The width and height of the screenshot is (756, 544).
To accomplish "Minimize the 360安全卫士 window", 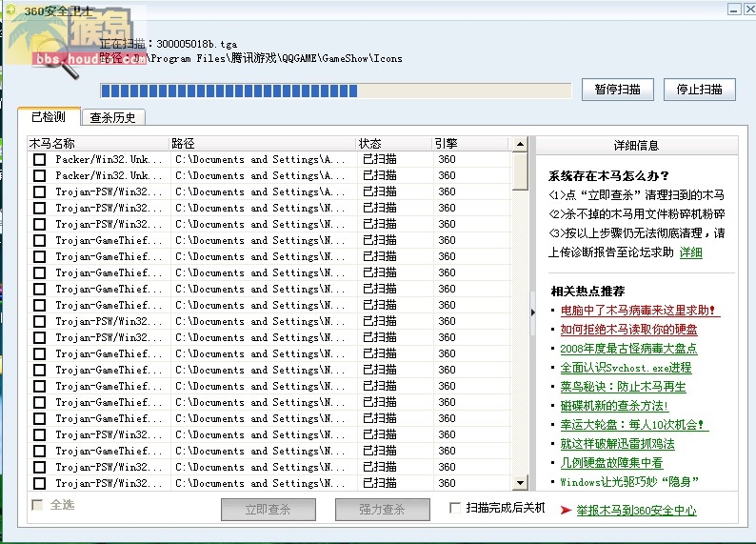I will click(x=734, y=10).
